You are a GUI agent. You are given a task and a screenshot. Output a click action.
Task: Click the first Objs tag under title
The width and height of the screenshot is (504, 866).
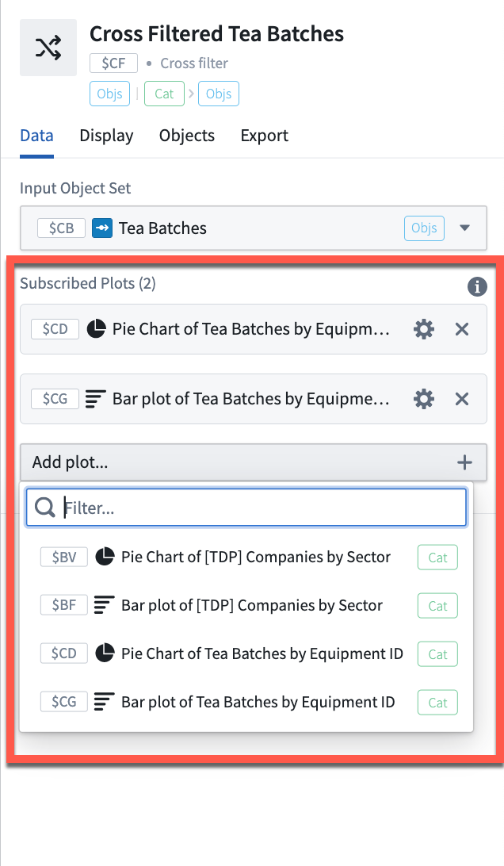110,94
